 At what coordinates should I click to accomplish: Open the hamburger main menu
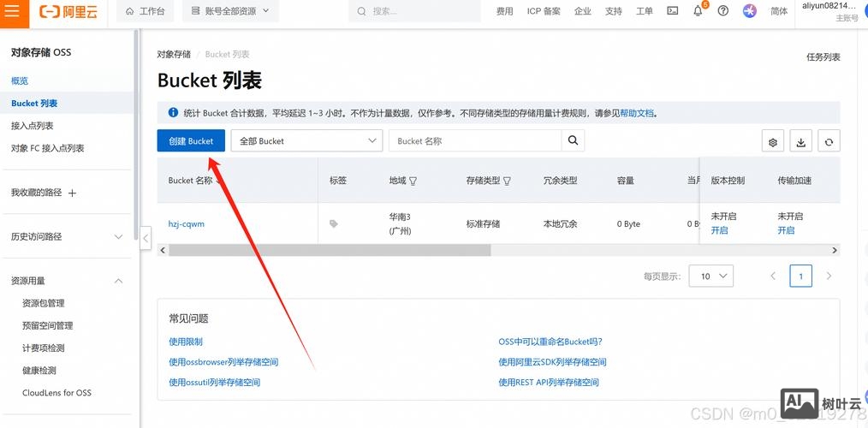coord(12,11)
